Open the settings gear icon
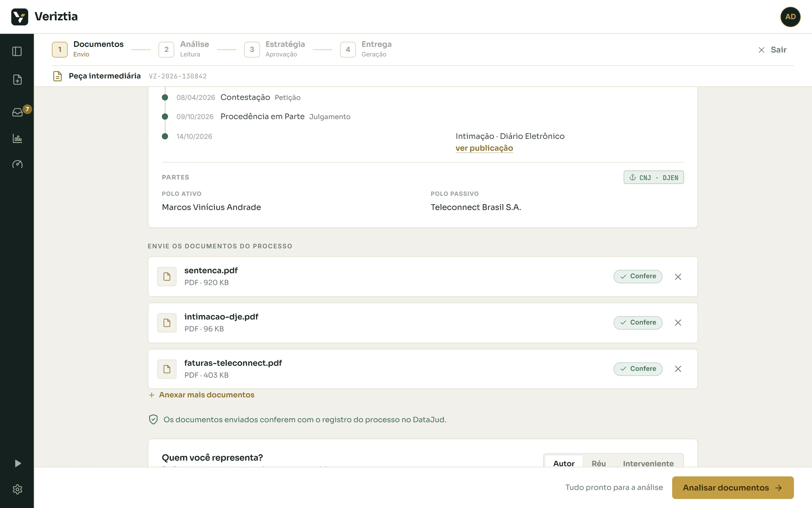 coord(17,489)
